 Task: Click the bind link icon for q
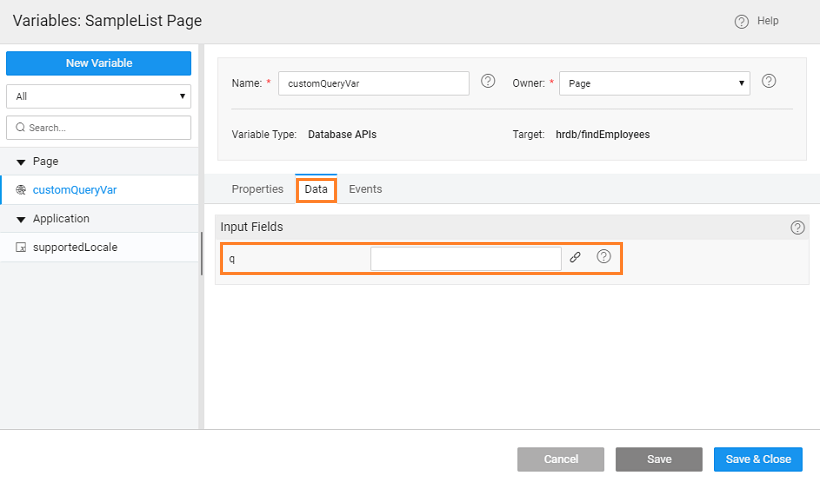[575, 257]
